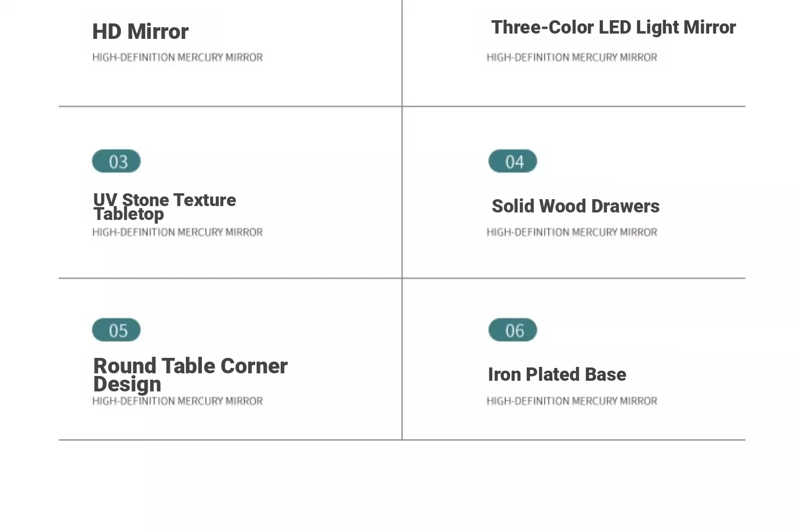The height and width of the screenshot is (532, 799).
Task: Click subtitle under Three-Color LED Light Mirror
Action: point(572,58)
